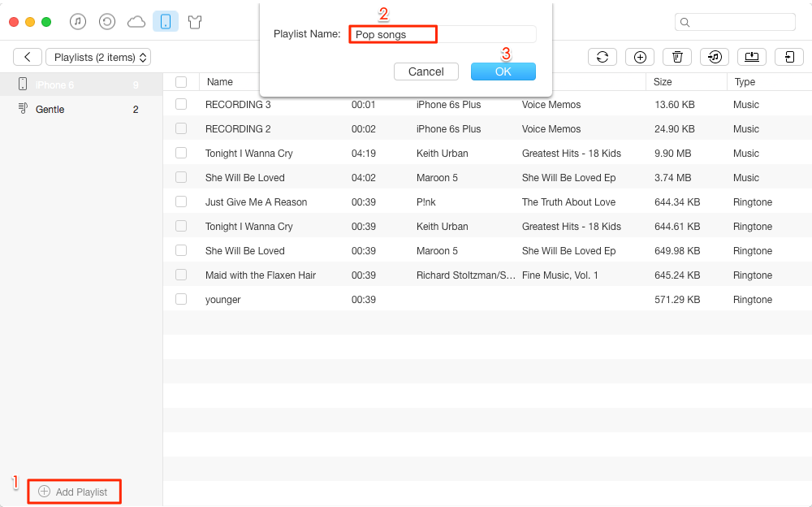Select the Just Give Me A Reason track
The width and height of the screenshot is (812, 507).
coord(256,202)
